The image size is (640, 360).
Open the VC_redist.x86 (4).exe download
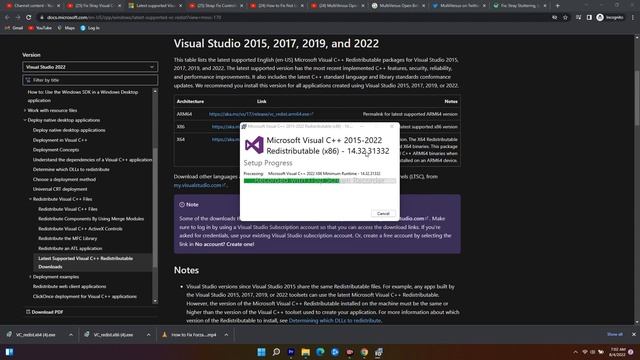pyautogui.click(x=109, y=335)
